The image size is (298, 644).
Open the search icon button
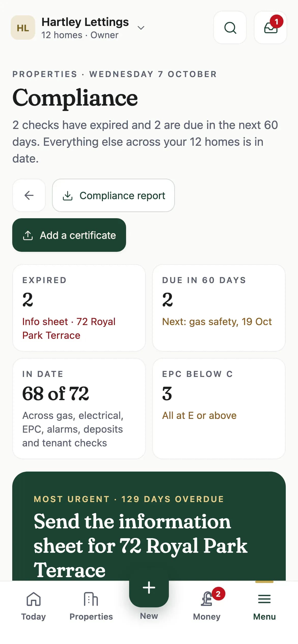pos(230,27)
